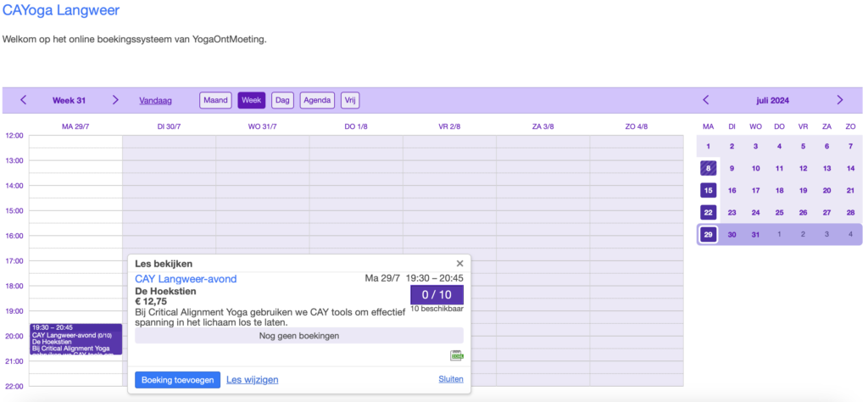Click the iCal calendar export icon

[457, 356]
